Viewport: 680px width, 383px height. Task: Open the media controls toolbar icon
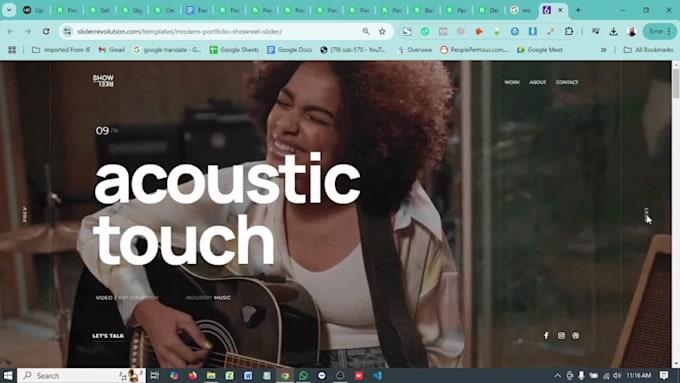point(595,31)
